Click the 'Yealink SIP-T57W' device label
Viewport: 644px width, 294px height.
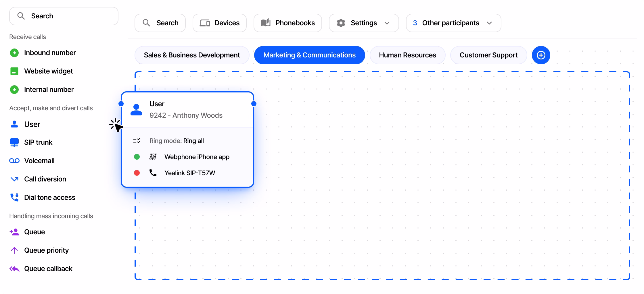pyautogui.click(x=190, y=173)
